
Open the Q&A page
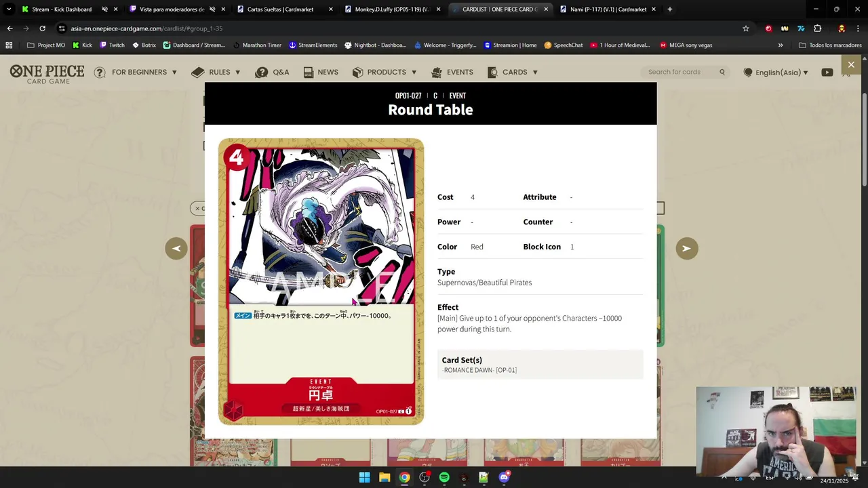[272, 72]
